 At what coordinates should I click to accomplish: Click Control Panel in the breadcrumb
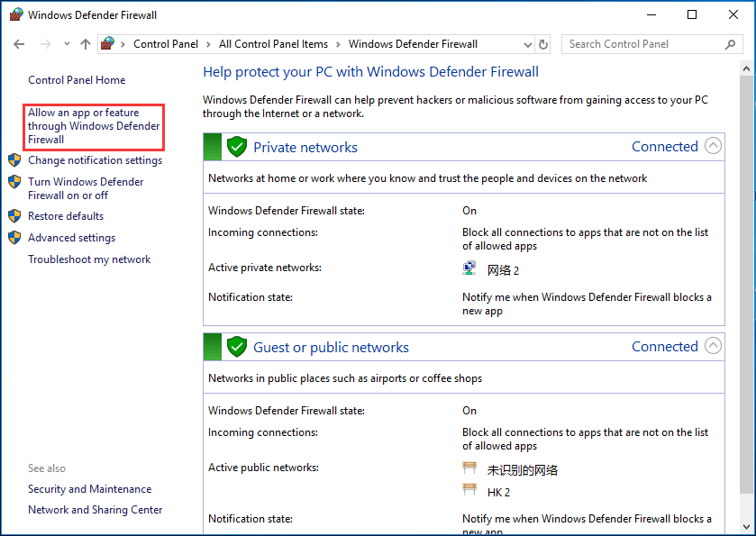point(166,44)
